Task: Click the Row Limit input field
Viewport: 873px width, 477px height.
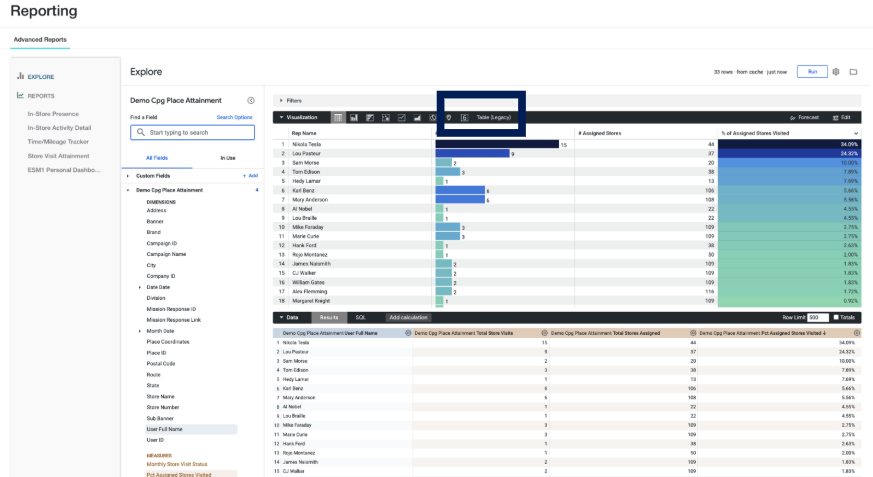Action: point(818,317)
